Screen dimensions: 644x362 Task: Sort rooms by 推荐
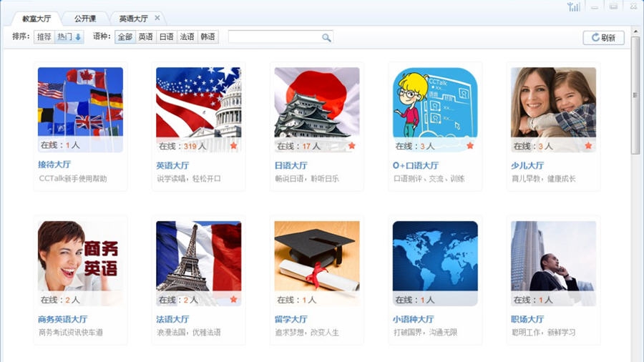point(44,37)
